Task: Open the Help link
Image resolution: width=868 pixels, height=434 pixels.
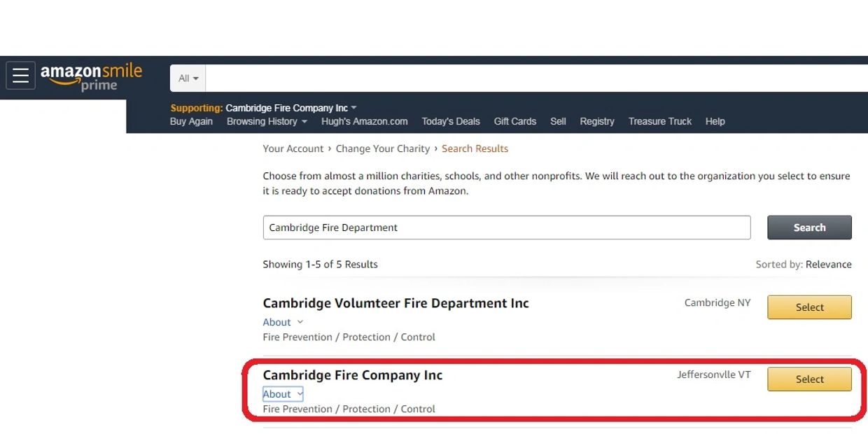Action: pyautogui.click(x=715, y=121)
